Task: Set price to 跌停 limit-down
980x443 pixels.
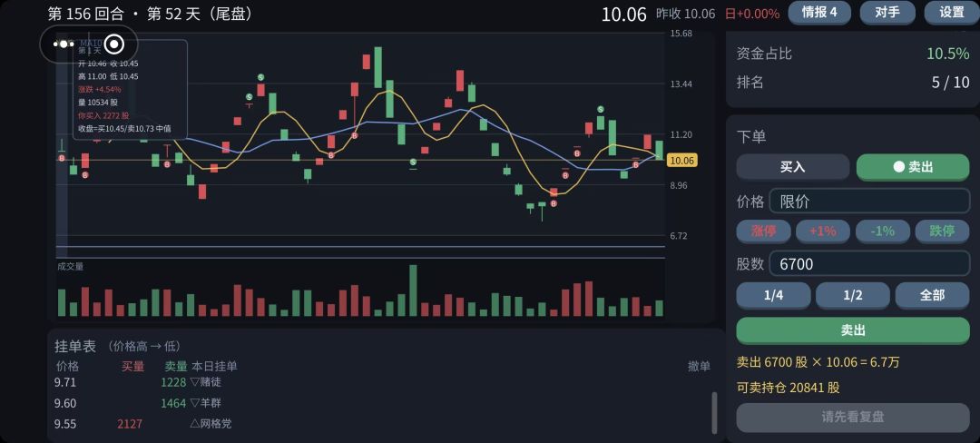Action: tap(942, 231)
